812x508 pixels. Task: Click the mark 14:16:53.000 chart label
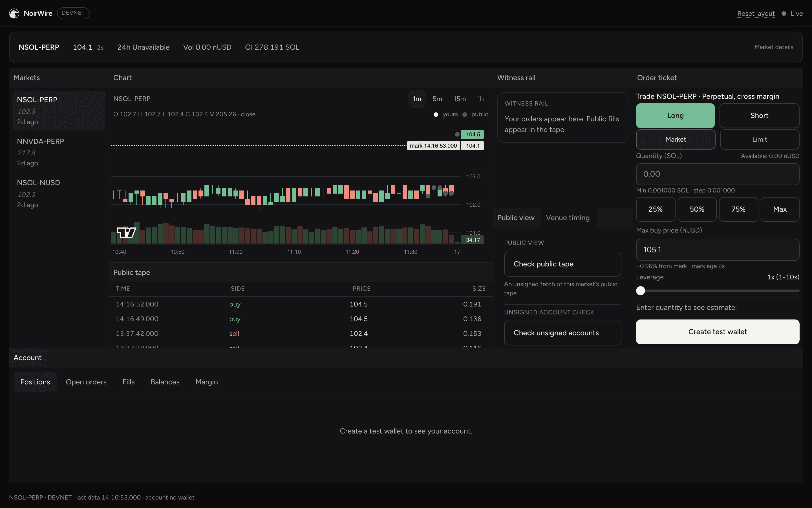tap(433, 146)
